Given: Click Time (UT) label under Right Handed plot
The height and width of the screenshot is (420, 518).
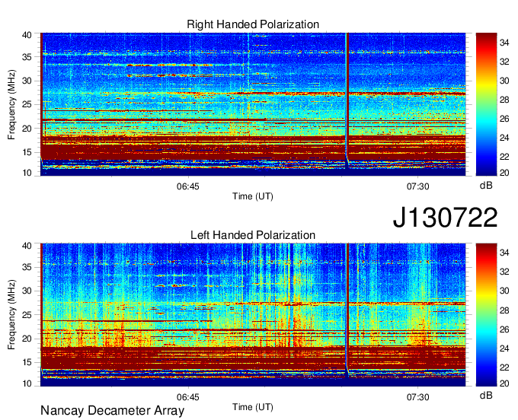Looking at the screenshot, I should [253, 196].
